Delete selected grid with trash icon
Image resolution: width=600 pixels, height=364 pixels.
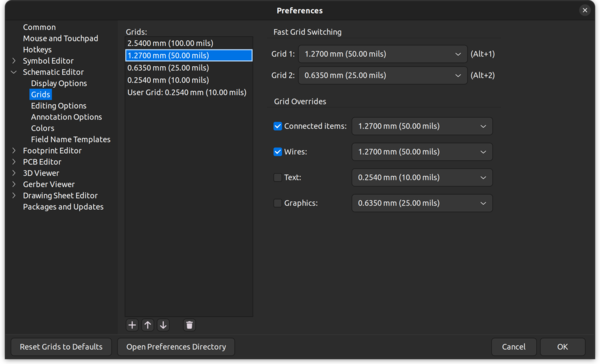tap(189, 325)
